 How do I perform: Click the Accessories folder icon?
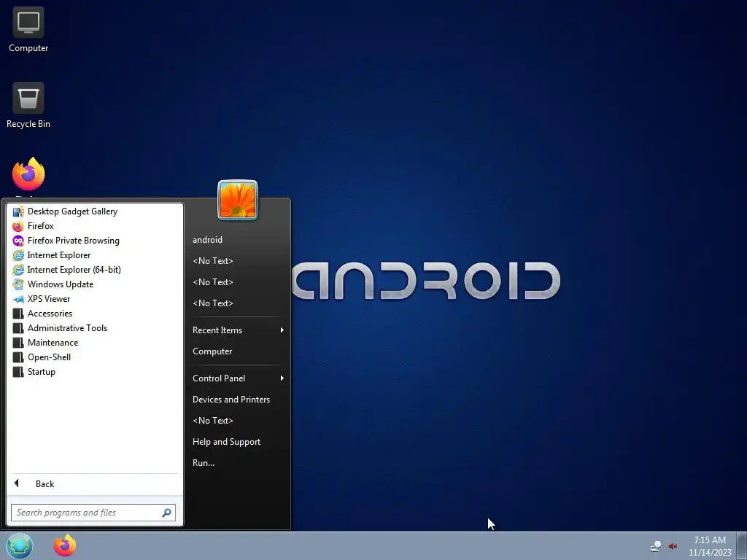point(18,314)
